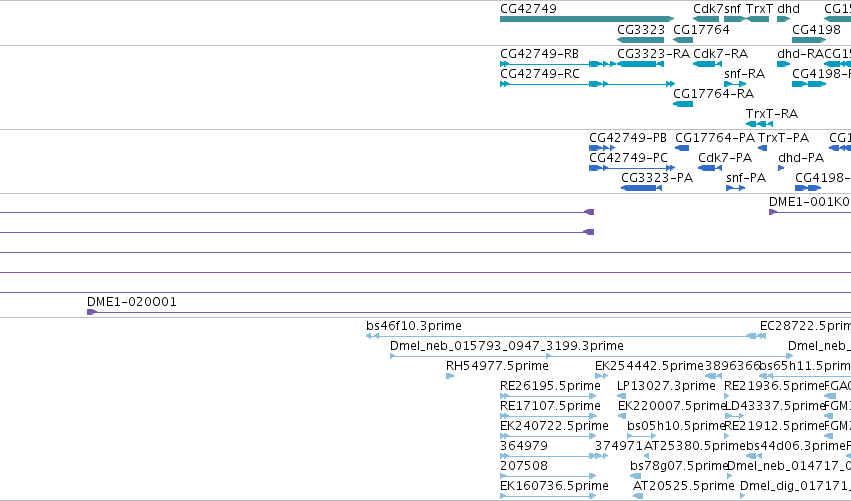Select the RH54977.5prime EST
Image resolution: width=851 pixels, height=501 pixels.
point(450,376)
